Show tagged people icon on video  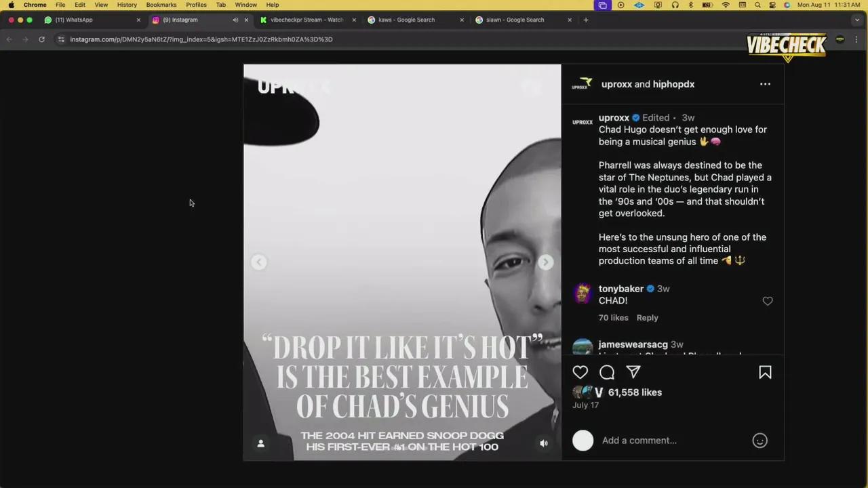tap(260, 443)
